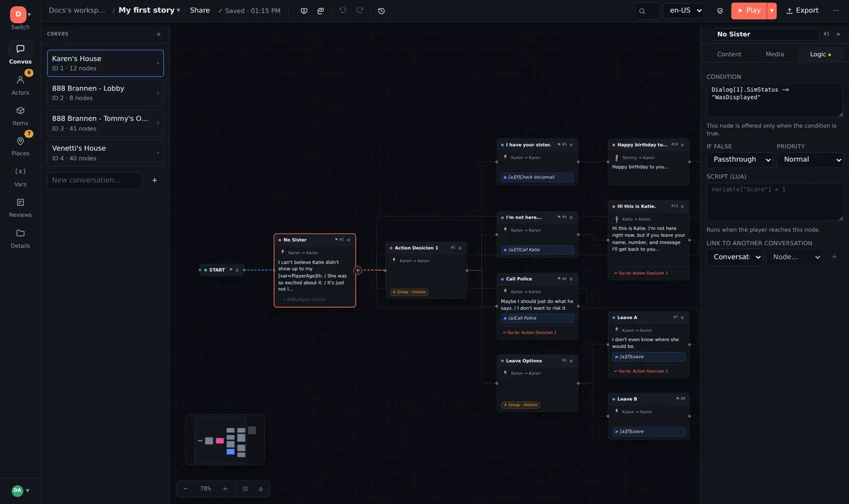Click the fit-to-screen canvas icon
Viewport: 849px width, 504px height.
coord(245,489)
